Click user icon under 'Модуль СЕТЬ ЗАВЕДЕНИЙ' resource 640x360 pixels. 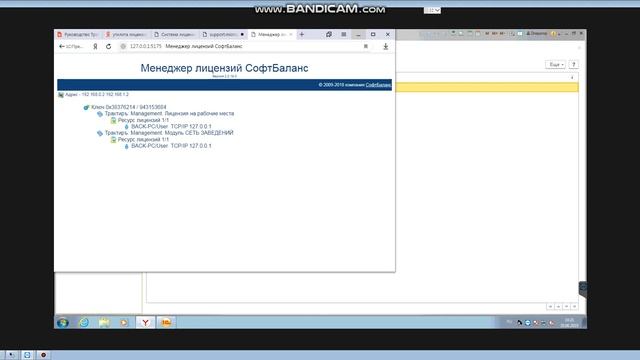[127, 146]
